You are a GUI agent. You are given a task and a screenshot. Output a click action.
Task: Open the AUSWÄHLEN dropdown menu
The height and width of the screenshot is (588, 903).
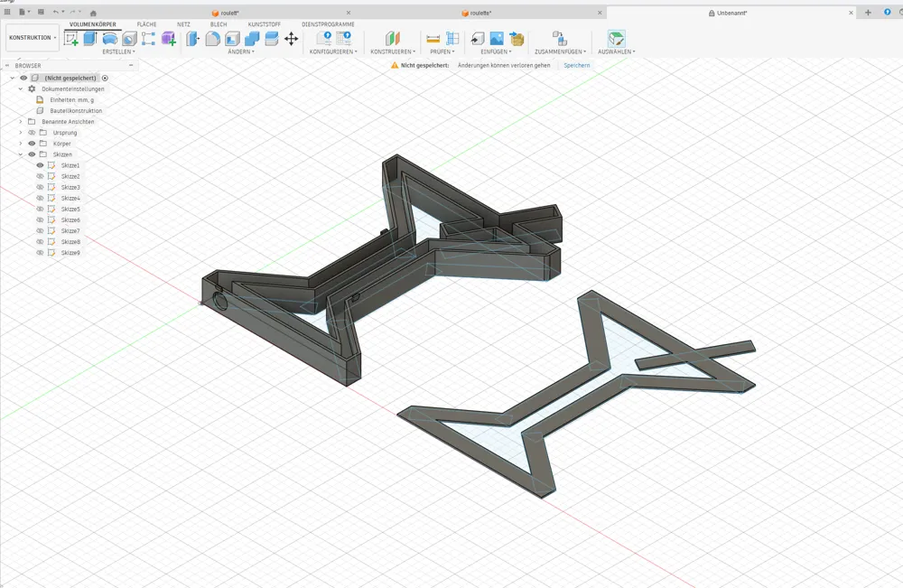pyautogui.click(x=616, y=51)
